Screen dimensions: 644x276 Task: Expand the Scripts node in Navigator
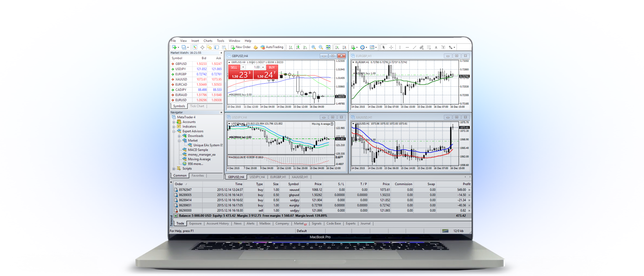pyautogui.click(x=174, y=169)
